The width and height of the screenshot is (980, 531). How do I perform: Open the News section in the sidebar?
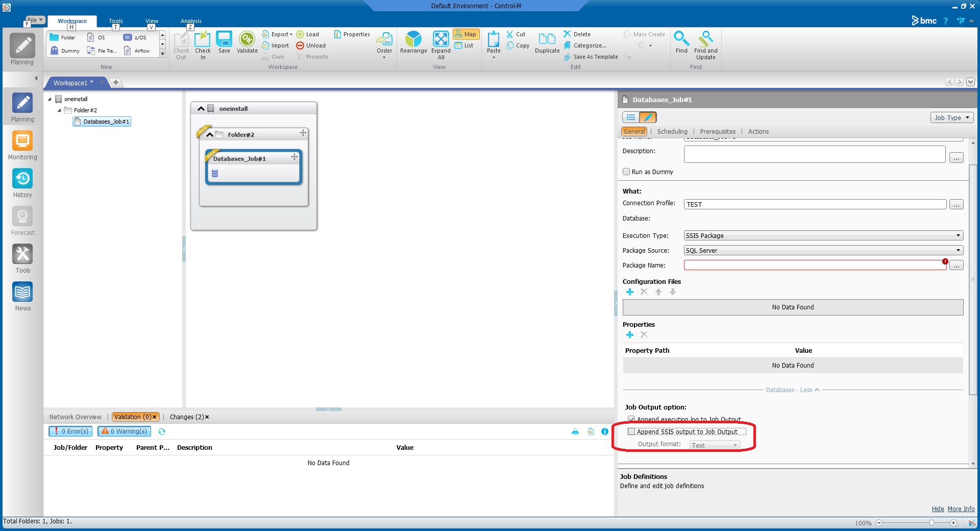click(22, 297)
